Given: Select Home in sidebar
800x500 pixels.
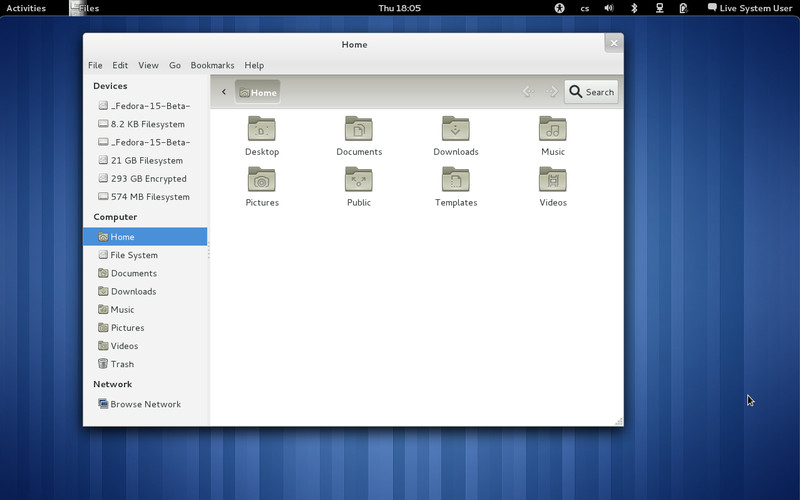Looking at the screenshot, I should tap(145, 237).
